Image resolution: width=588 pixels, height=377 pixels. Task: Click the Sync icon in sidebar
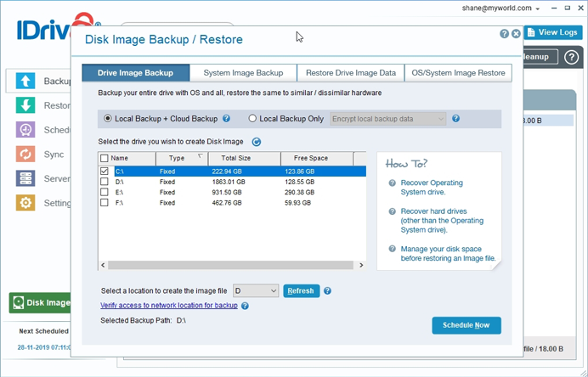click(x=25, y=154)
